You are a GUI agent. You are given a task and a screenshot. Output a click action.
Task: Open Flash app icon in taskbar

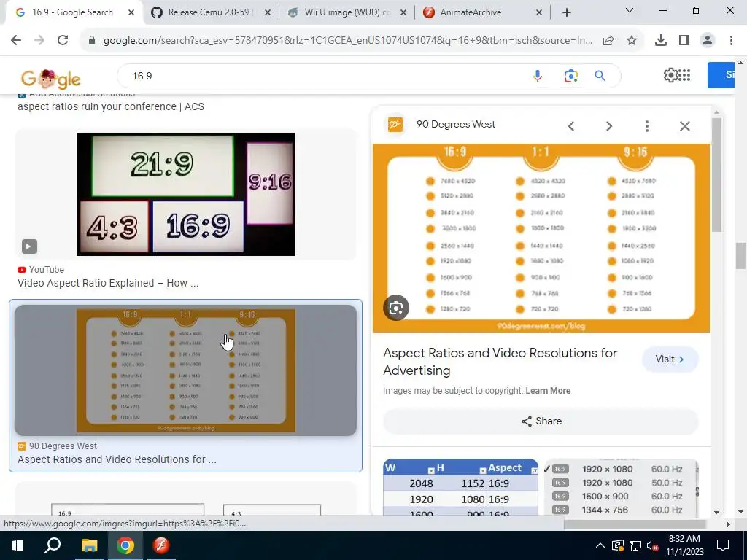click(x=161, y=545)
